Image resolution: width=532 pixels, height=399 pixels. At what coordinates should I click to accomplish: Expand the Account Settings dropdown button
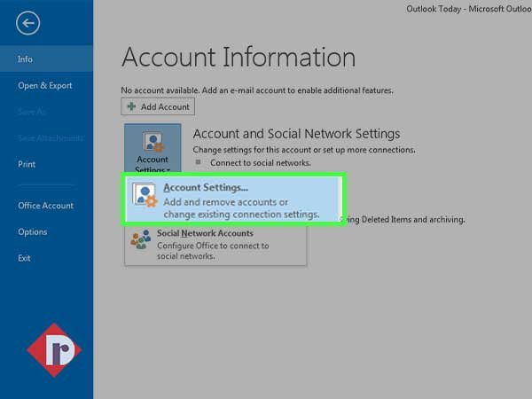click(x=153, y=149)
